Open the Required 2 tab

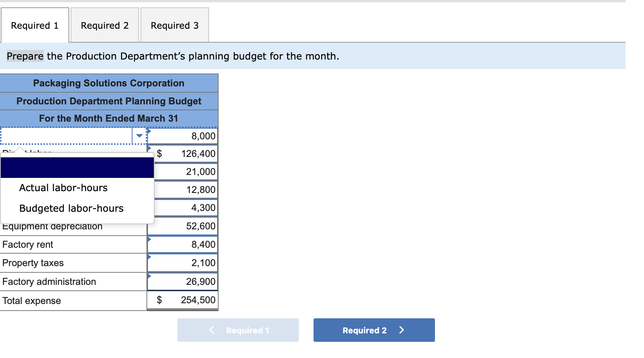click(x=105, y=25)
